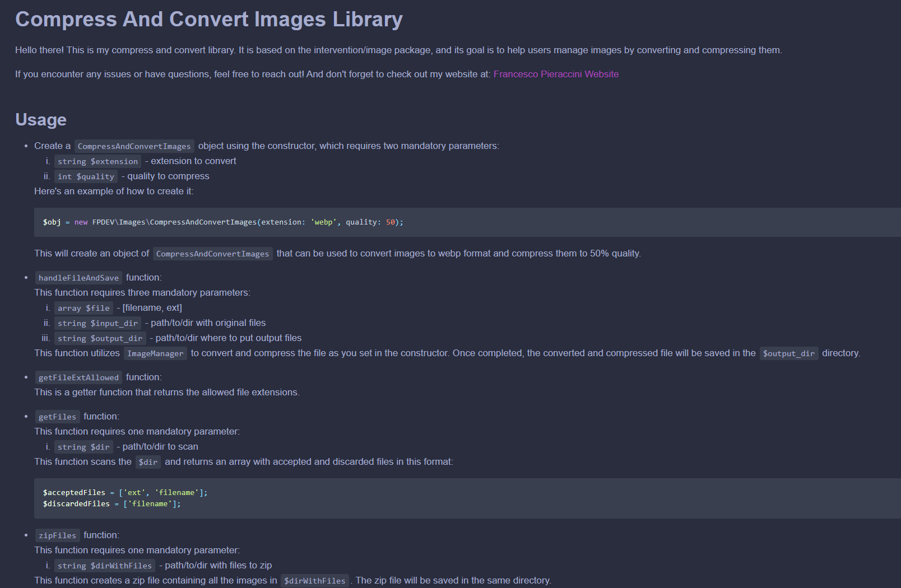Click the 'getFiles' function name
The image size is (901, 588).
pos(57,417)
